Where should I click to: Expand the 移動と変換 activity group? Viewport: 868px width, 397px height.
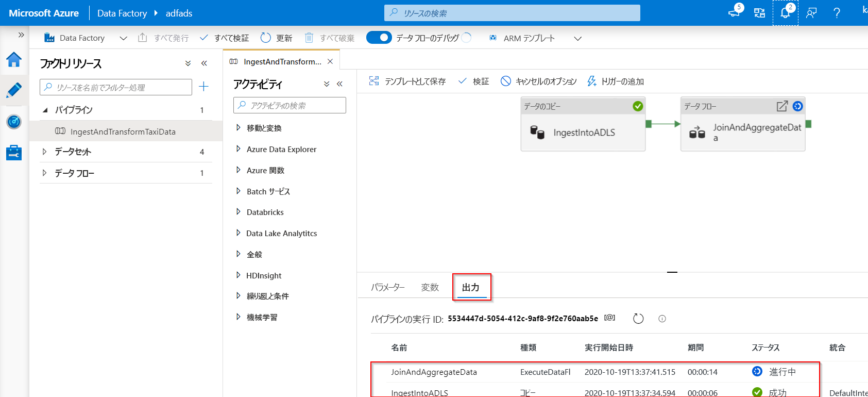238,128
